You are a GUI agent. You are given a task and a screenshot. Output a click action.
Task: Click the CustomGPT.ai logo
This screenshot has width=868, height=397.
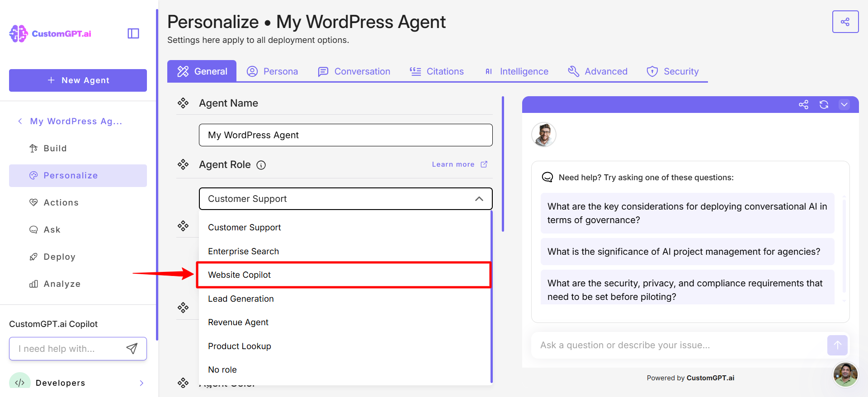(50, 34)
